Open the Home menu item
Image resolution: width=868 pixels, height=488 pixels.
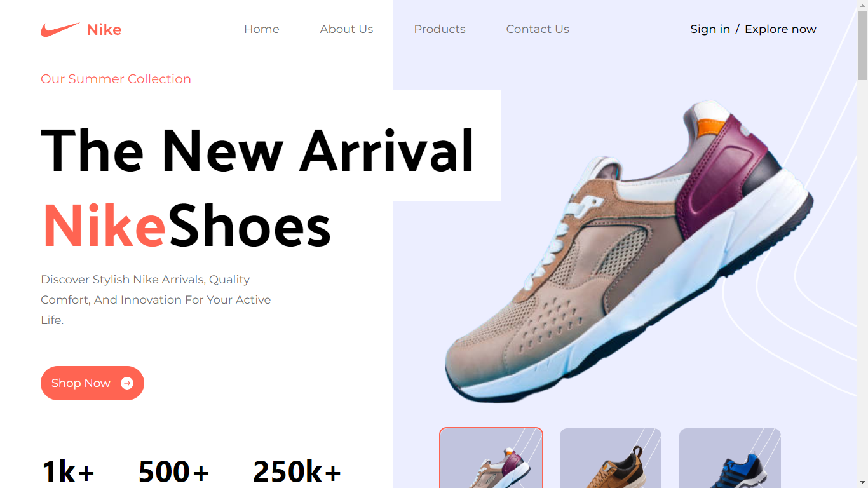tap(262, 29)
